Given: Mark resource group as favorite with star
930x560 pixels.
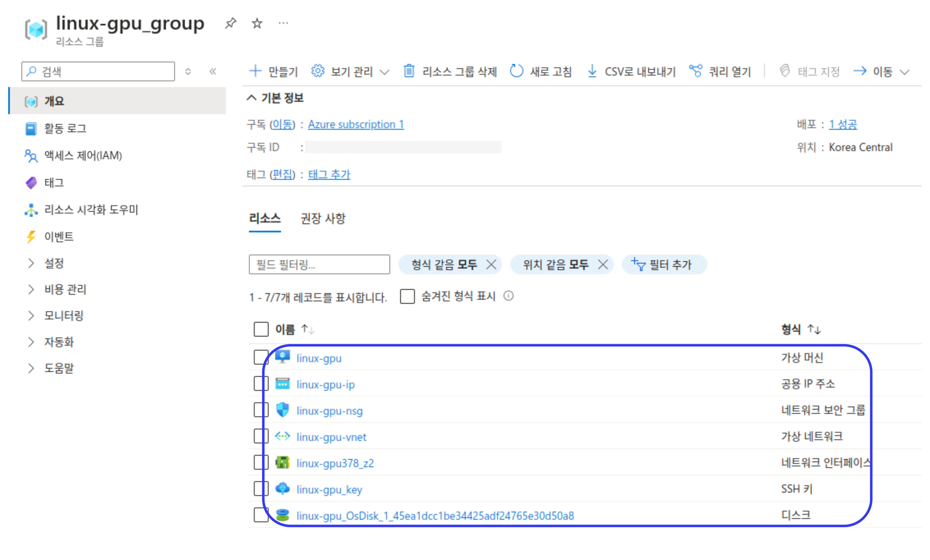Looking at the screenshot, I should 257,23.
